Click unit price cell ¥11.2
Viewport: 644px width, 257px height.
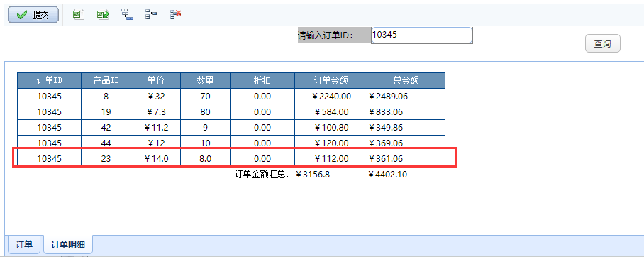(x=155, y=128)
